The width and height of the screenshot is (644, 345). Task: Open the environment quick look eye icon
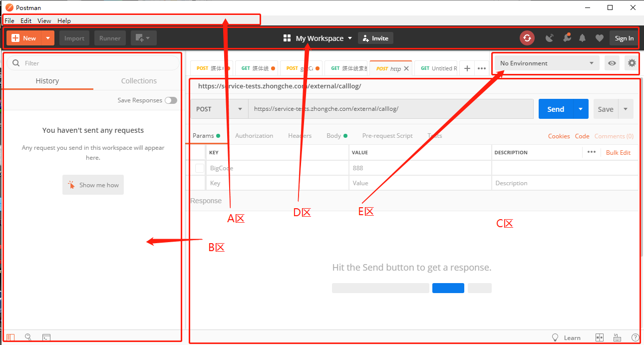click(x=612, y=63)
